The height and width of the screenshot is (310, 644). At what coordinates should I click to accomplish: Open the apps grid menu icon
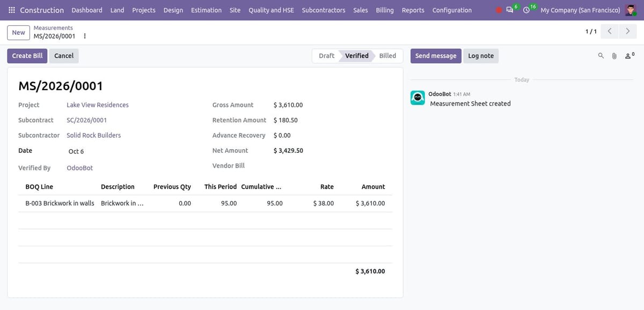point(12,10)
